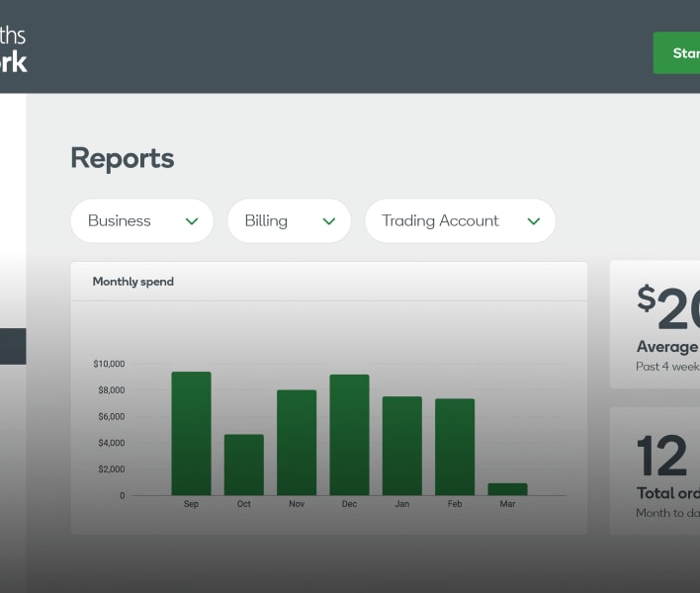The width and height of the screenshot is (700, 593).
Task: Click the Monthly spend panel title
Action: point(132,282)
